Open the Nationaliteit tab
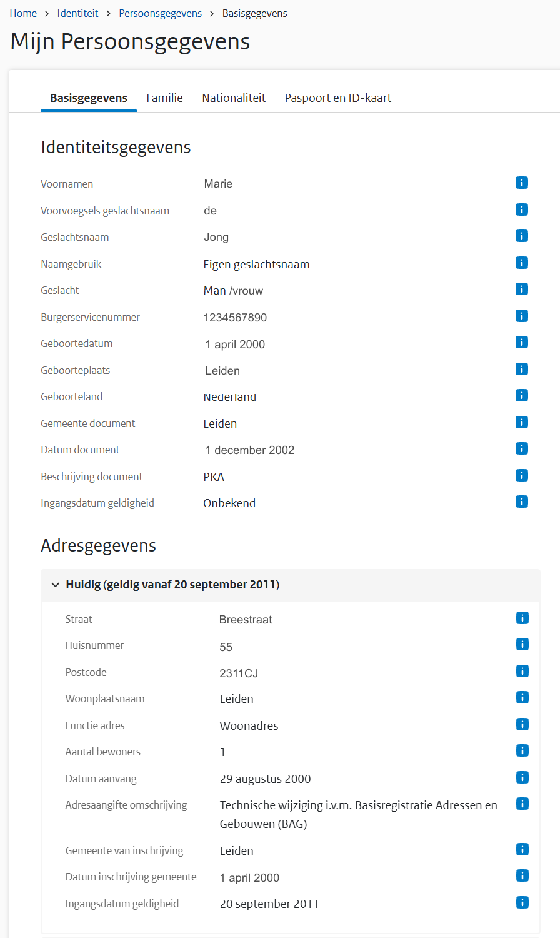Image resolution: width=560 pixels, height=938 pixels. coord(234,98)
